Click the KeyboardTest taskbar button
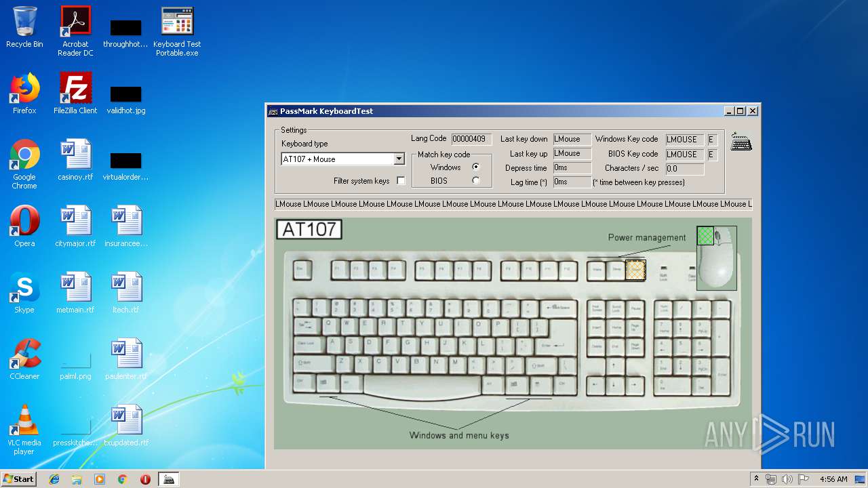This screenshot has height=488, width=868. [x=168, y=479]
